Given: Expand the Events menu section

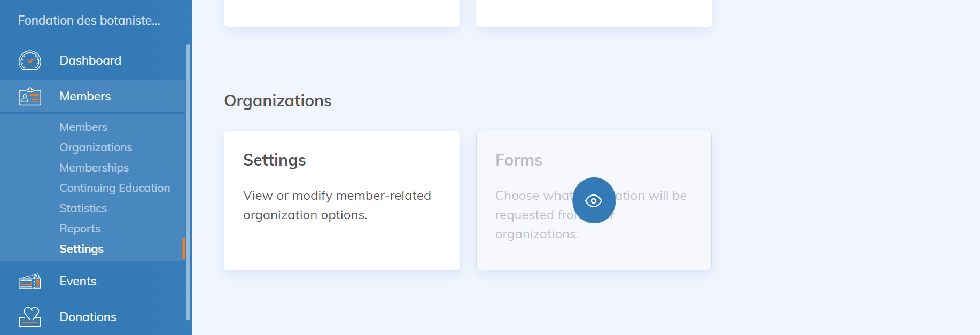Looking at the screenshot, I should click(x=78, y=282).
